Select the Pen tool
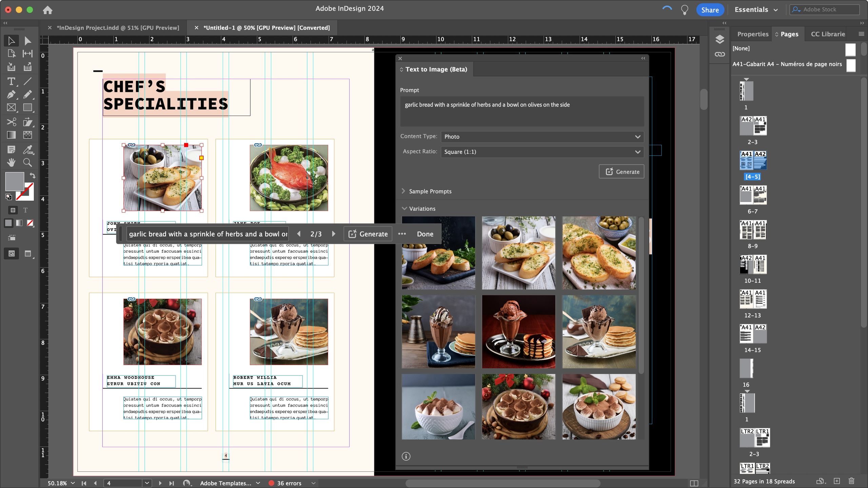This screenshot has width=868, height=488. 11,95
